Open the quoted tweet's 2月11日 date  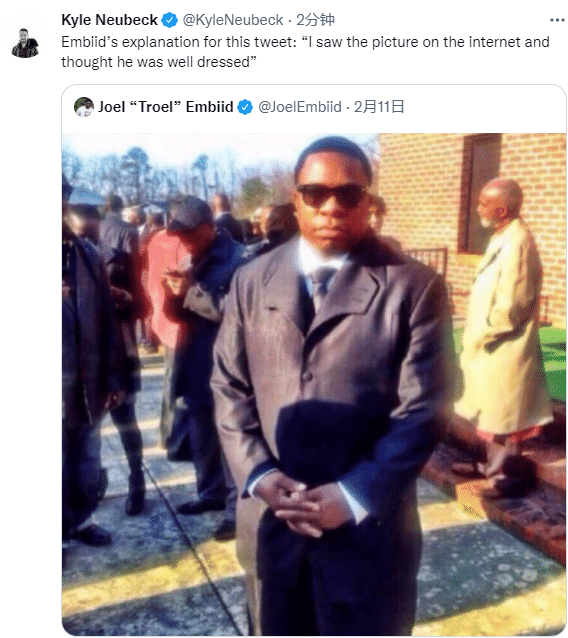coord(379,107)
